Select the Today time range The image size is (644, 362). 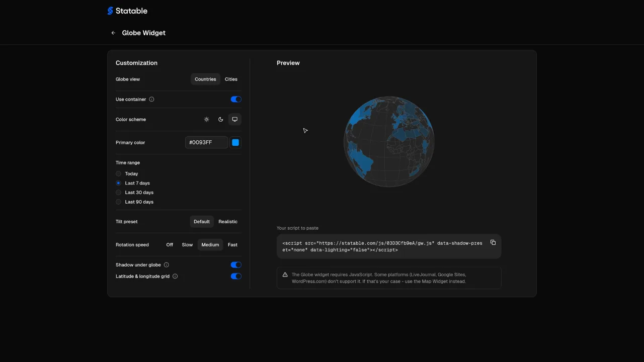coord(127,173)
